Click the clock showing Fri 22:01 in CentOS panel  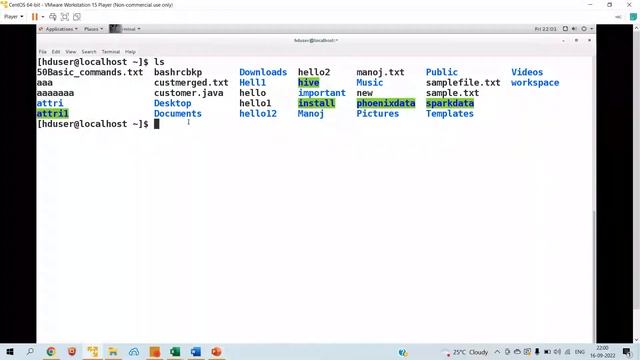click(545, 29)
